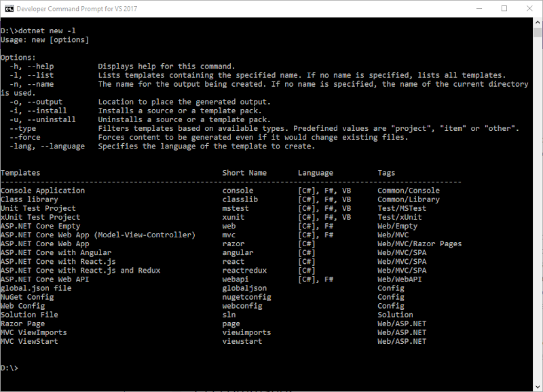Click the window title 'Developer Command Prompt for VS 2017'
543x392 pixels.
pyautogui.click(x=77, y=9)
